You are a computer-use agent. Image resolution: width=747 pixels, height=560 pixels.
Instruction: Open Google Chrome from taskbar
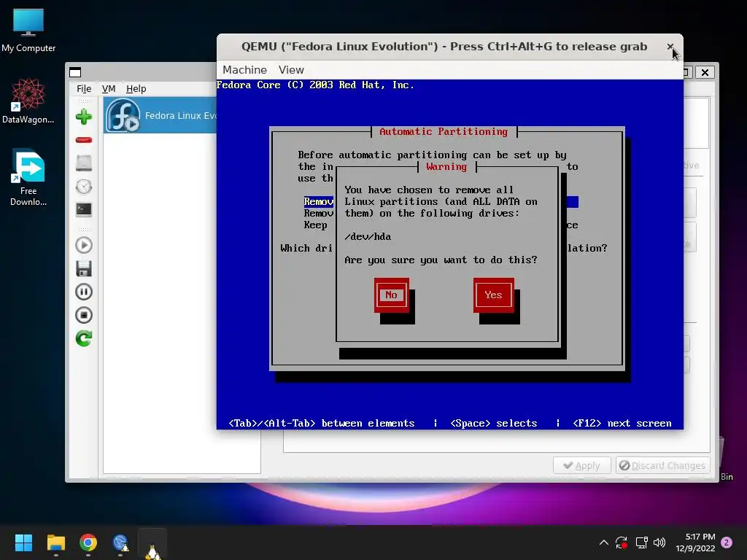point(88,542)
